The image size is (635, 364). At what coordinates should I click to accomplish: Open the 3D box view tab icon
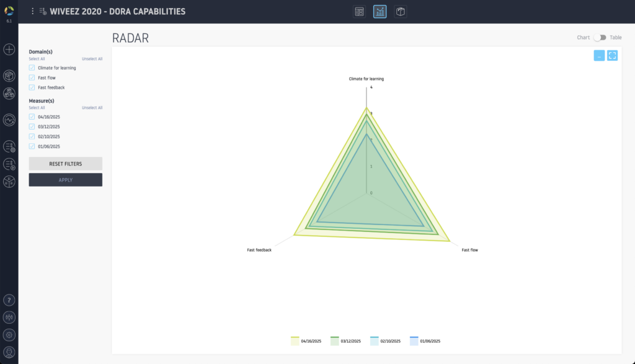click(401, 12)
